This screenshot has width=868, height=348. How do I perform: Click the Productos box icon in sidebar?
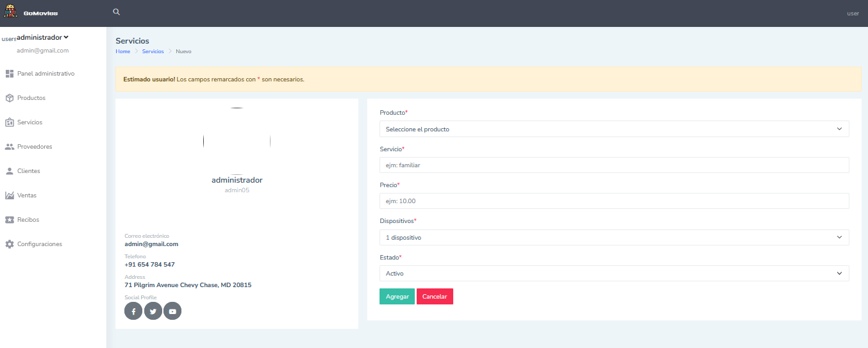[x=10, y=98]
